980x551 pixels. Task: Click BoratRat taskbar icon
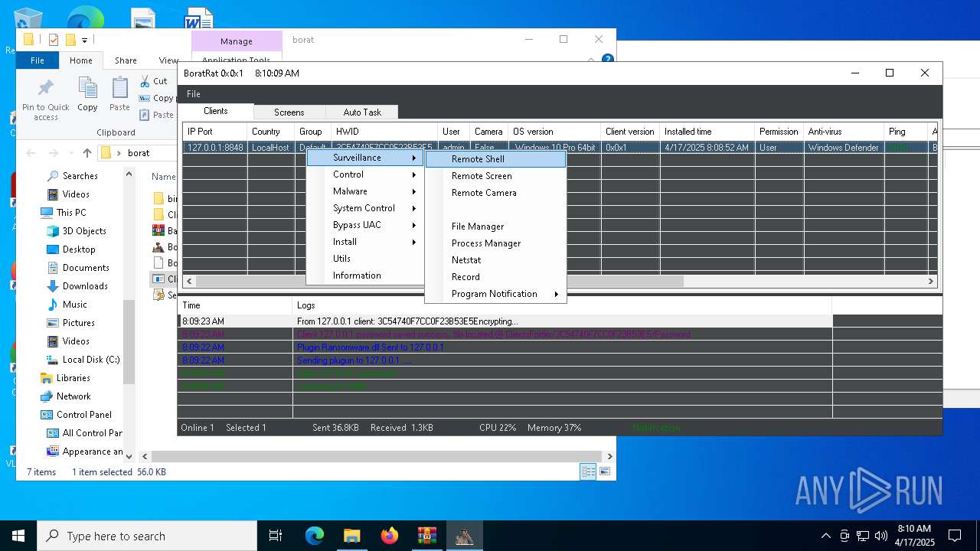point(464,536)
